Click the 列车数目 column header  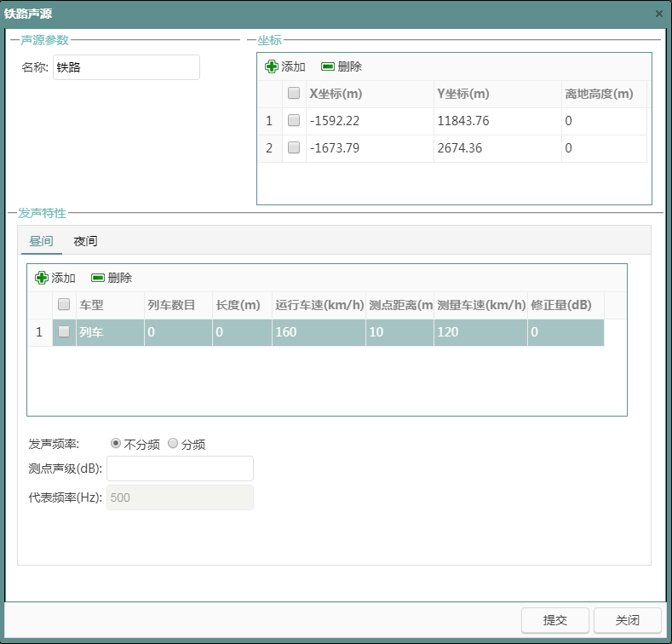coord(178,305)
